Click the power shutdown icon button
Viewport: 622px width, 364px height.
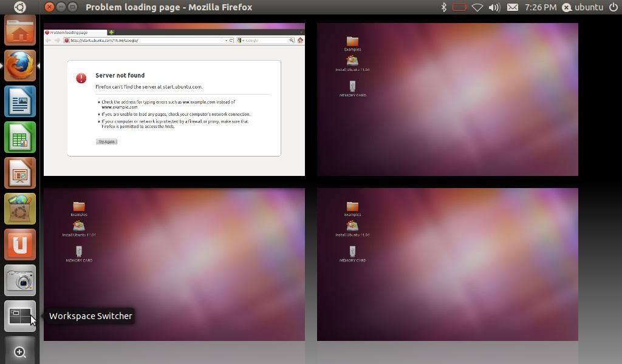[613, 7]
